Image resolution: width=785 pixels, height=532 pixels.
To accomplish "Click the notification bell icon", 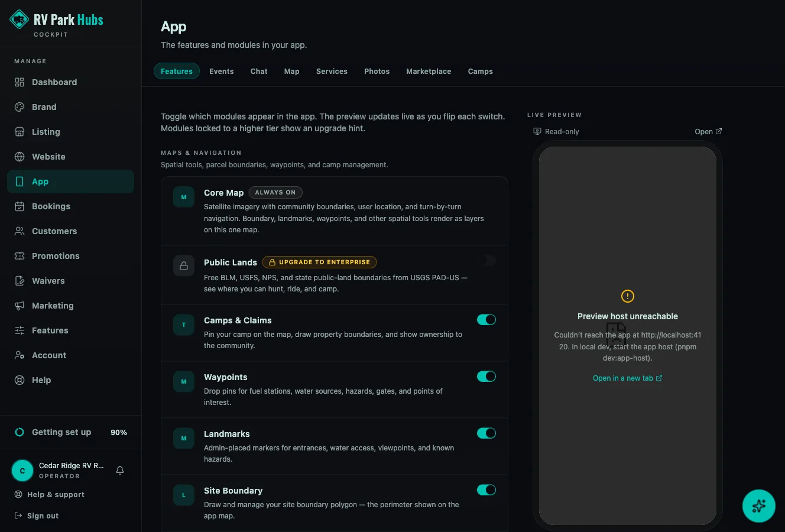I will 120,471.
